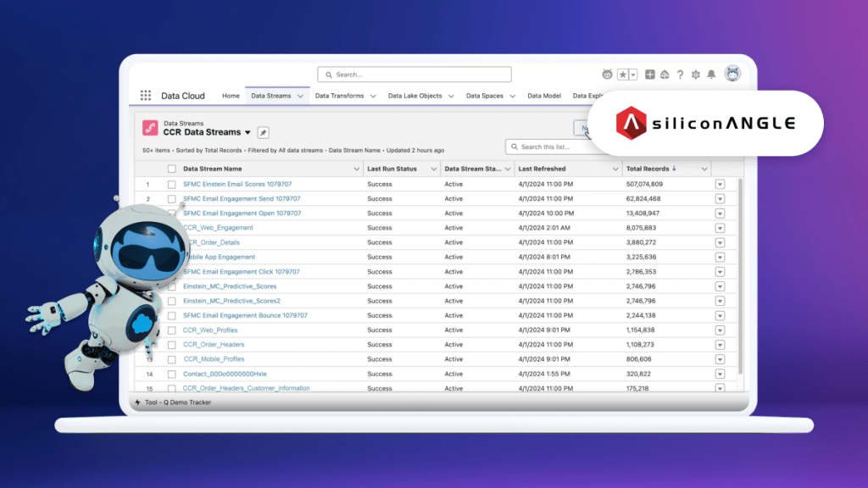The width and height of the screenshot is (868, 488).
Task: Click the Astro guidance icon in header
Action: [607, 75]
